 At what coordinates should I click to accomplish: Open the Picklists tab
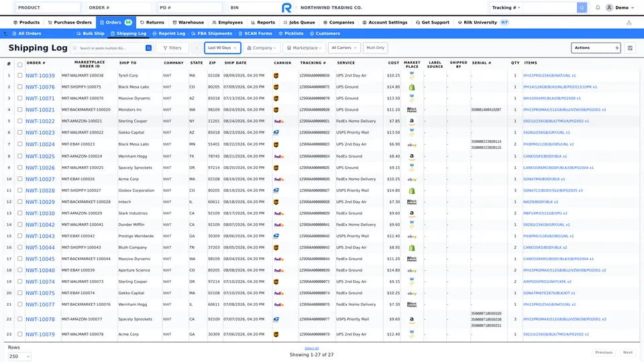(290, 34)
